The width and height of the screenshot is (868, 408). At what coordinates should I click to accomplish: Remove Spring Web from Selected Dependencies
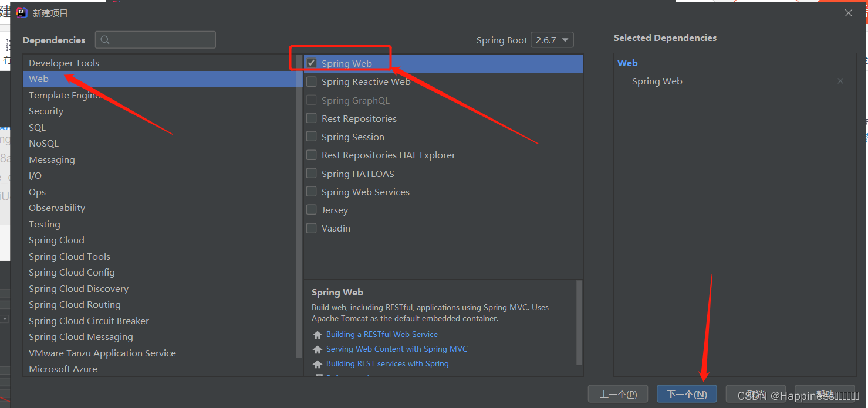pyautogui.click(x=840, y=81)
